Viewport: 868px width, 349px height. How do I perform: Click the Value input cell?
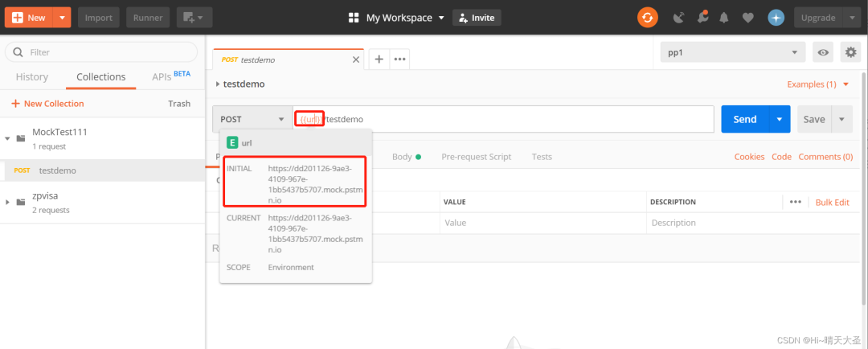coord(543,223)
